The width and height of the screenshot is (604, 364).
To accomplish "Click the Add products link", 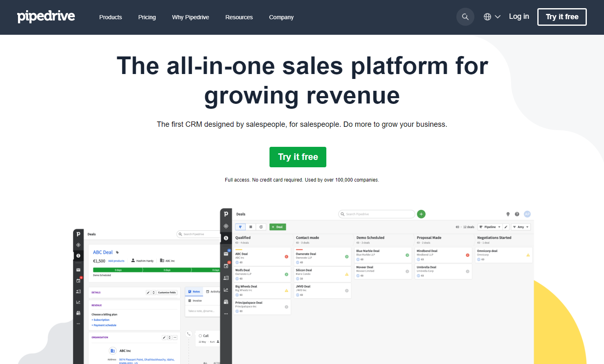I will (x=116, y=261).
